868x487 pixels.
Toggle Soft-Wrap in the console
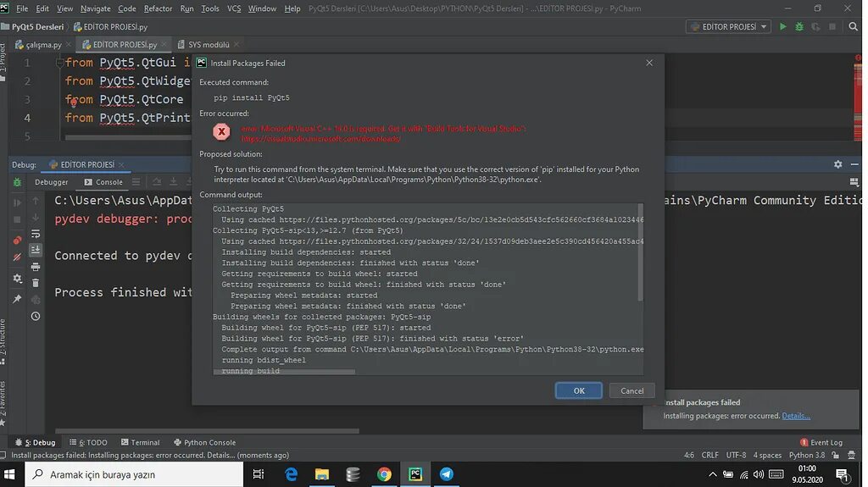pos(36,234)
